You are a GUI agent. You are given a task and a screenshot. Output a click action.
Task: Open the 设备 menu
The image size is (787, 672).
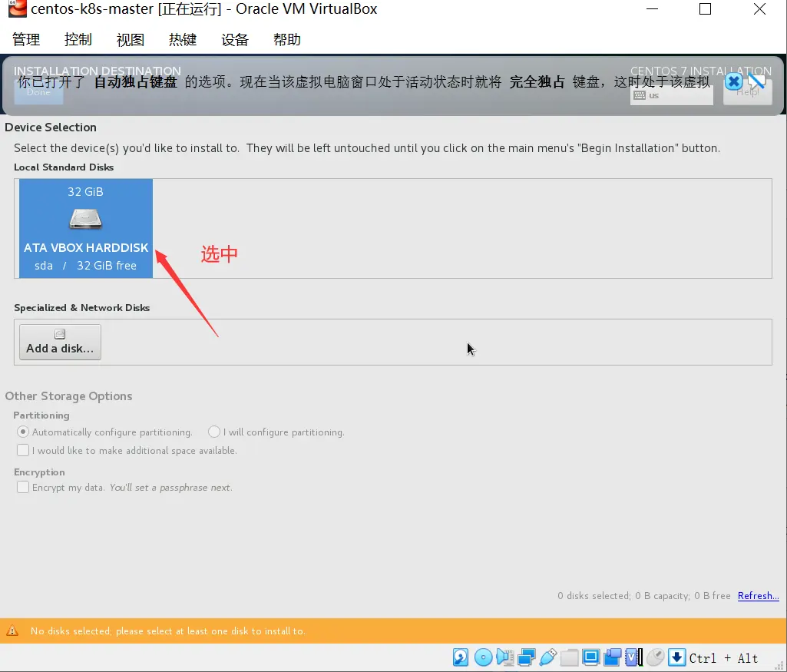tap(235, 39)
